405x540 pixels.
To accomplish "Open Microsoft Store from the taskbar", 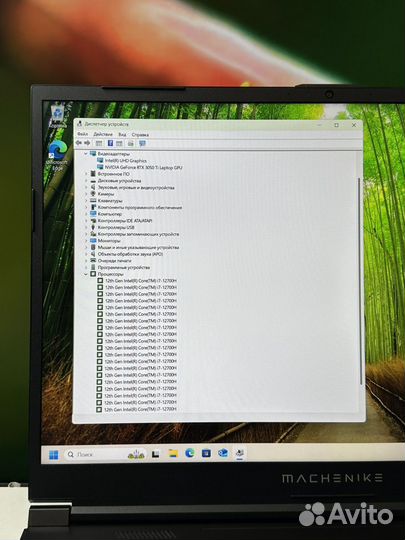I will (206, 453).
